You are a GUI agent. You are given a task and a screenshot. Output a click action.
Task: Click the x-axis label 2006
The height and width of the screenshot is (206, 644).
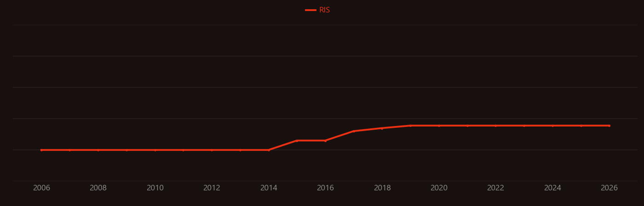point(41,188)
